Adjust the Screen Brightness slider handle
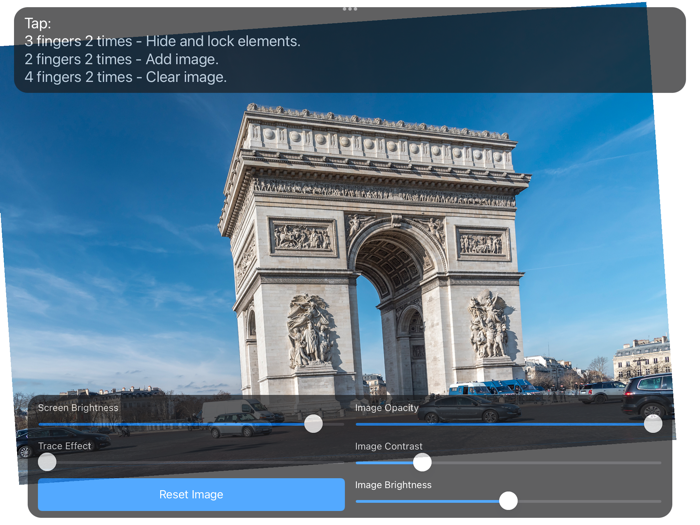This screenshot has height=525, width=700. 313,424
